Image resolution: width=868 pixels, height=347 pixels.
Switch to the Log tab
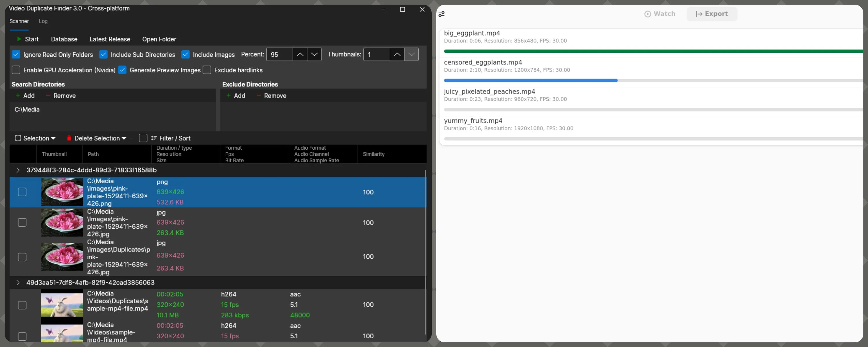tap(43, 21)
